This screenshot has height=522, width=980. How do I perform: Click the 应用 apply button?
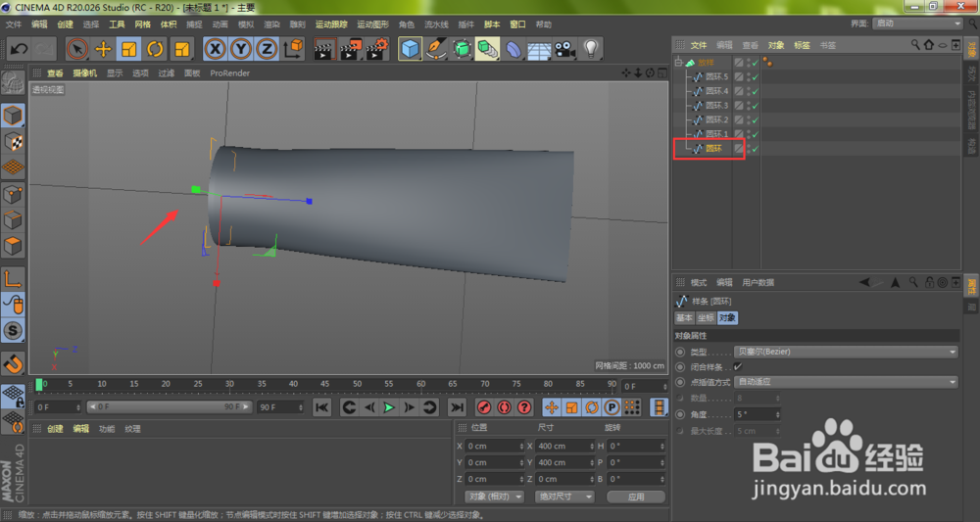point(636,497)
